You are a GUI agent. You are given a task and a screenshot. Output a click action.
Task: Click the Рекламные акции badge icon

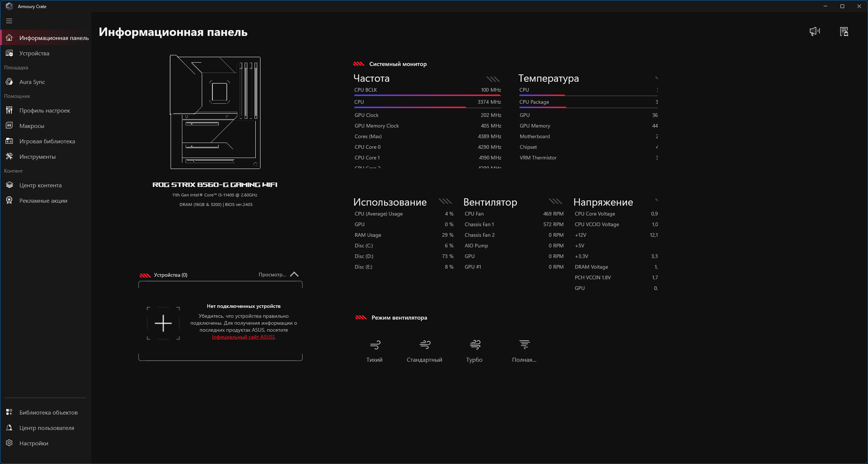coord(10,200)
